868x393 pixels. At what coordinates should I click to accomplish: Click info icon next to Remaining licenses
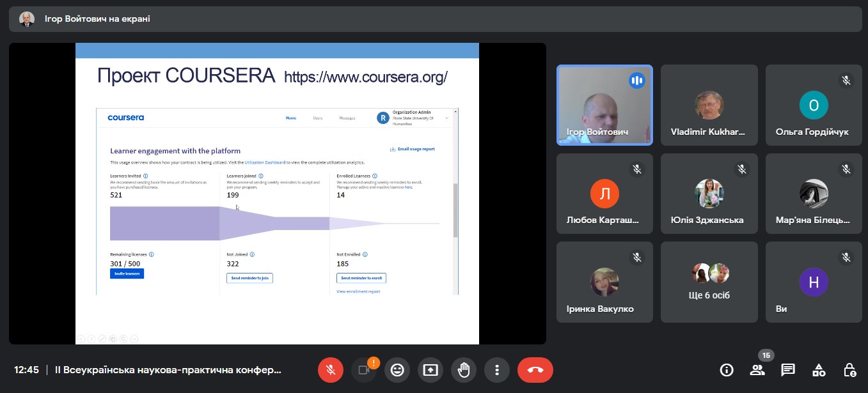pyautogui.click(x=152, y=254)
